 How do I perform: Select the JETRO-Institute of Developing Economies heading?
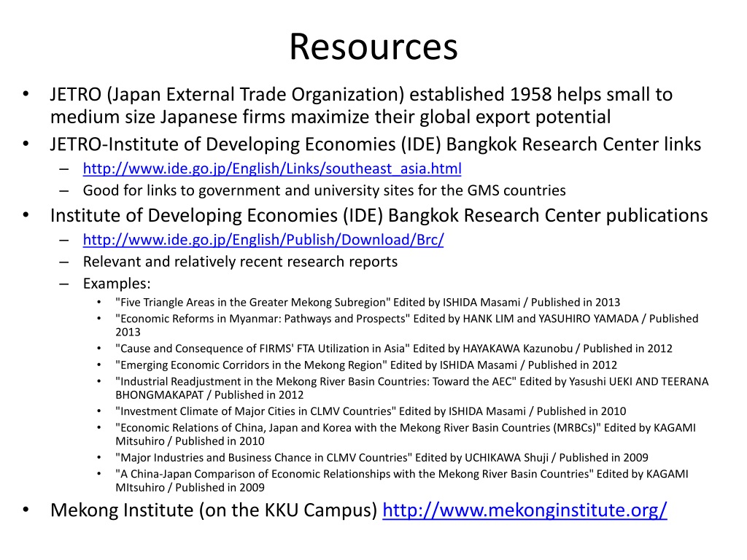tap(376, 144)
